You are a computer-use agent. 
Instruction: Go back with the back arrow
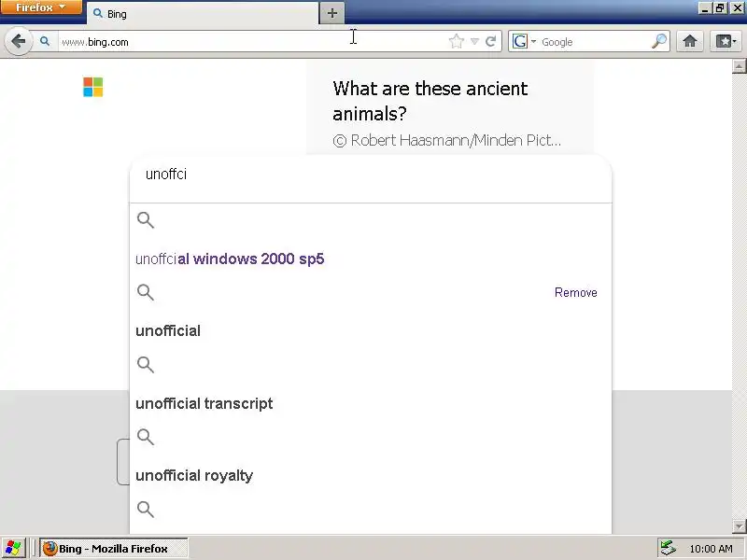pos(19,42)
